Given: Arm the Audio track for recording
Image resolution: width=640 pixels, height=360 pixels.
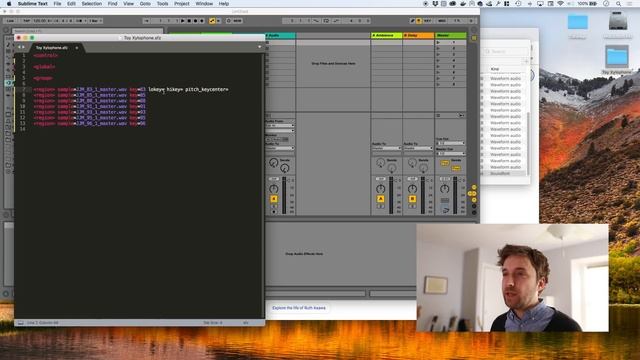Looking at the screenshot, I should pyautogui.click(x=274, y=212).
